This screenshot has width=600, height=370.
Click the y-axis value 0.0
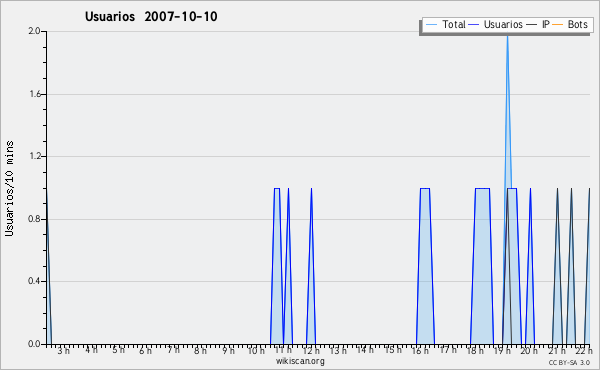point(34,344)
